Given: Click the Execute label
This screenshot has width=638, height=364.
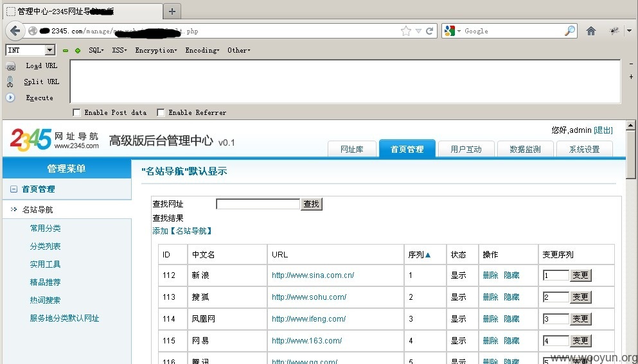Looking at the screenshot, I should click(x=39, y=98).
